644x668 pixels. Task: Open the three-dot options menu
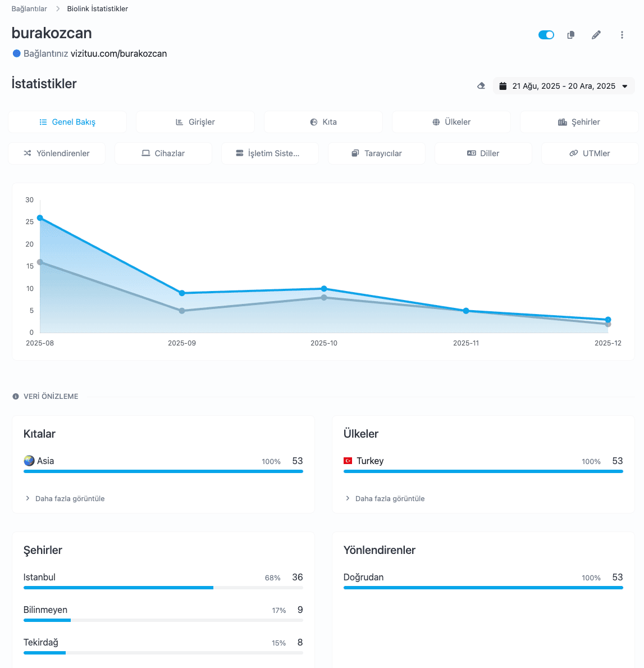coord(622,35)
